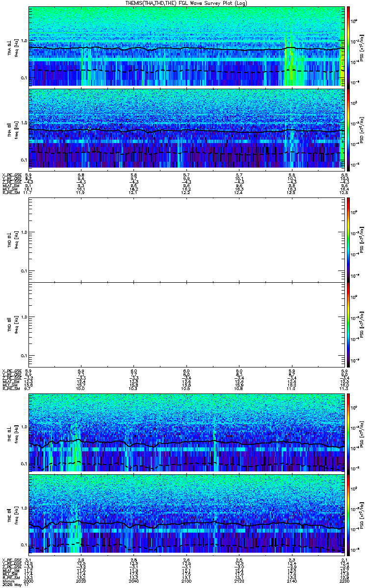This screenshot has height=588, width=368.
Task: Click the THD B-perpendicular freq [Hz] axis label
Action: pyautogui.click(x=16, y=240)
